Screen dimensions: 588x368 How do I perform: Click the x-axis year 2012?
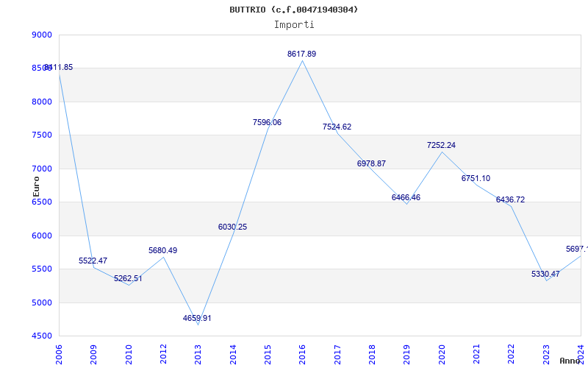pos(163,354)
